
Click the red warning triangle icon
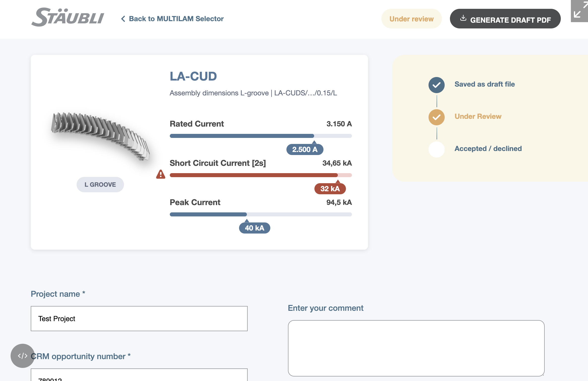pyautogui.click(x=161, y=174)
